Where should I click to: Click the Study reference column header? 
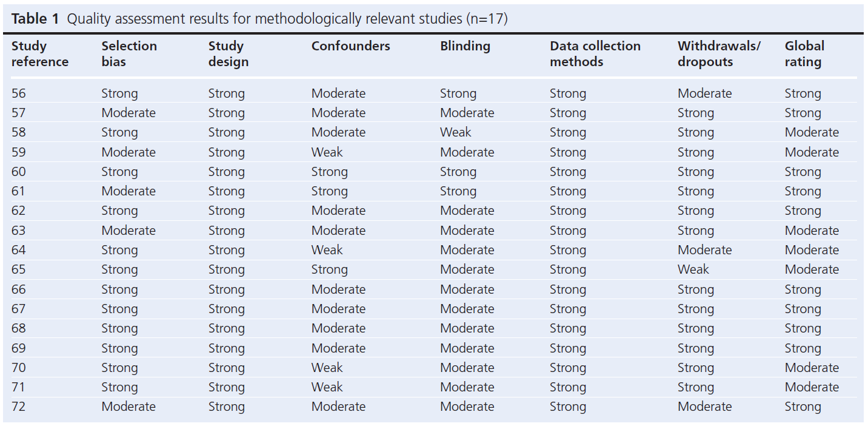coord(40,54)
